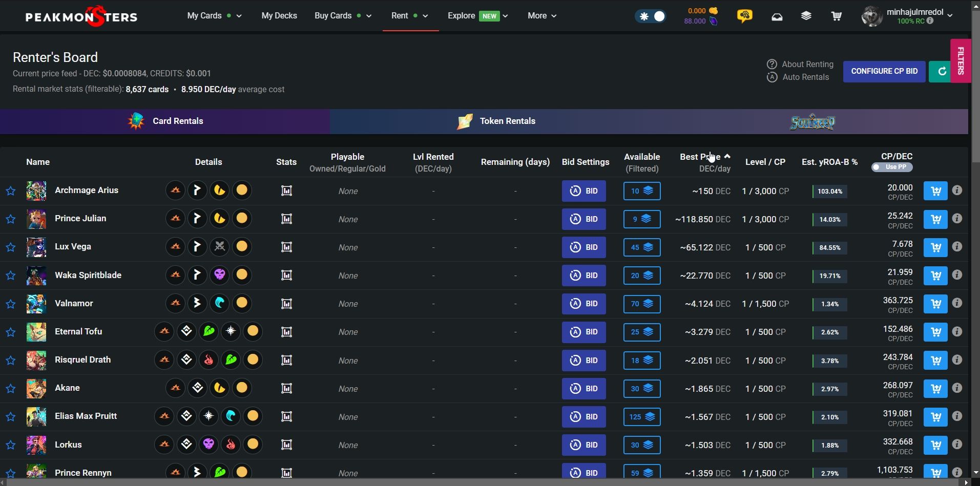Viewport: 980px width, 486px height.
Task: Add Archmage Arius rental to cart
Action: [x=935, y=191]
